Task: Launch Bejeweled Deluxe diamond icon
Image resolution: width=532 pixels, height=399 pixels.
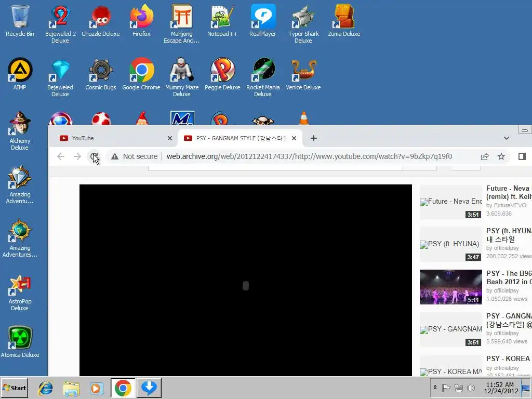Action: pos(60,77)
